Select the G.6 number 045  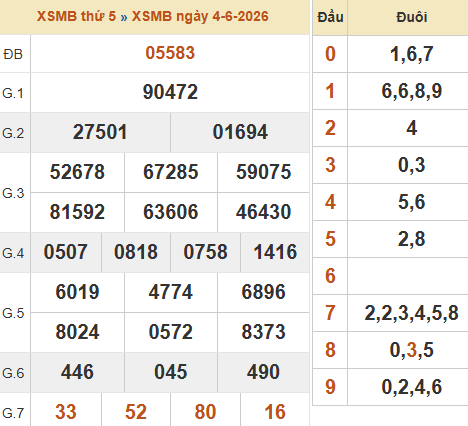click(171, 372)
